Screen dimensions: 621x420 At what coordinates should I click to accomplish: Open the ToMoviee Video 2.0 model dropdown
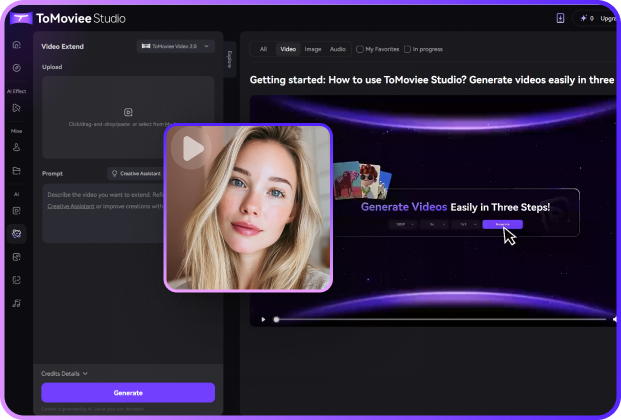click(x=176, y=46)
